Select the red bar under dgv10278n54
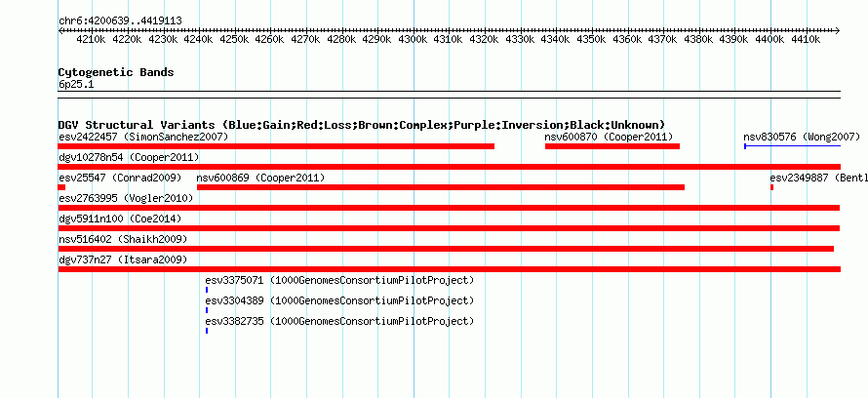Screen dimensions: 868x398 [450, 167]
